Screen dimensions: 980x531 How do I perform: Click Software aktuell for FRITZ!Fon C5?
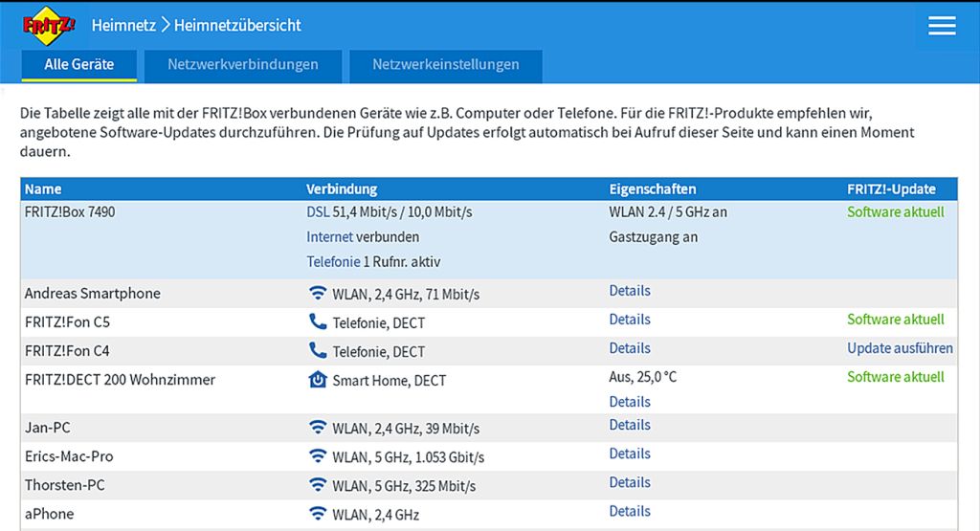coord(896,320)
